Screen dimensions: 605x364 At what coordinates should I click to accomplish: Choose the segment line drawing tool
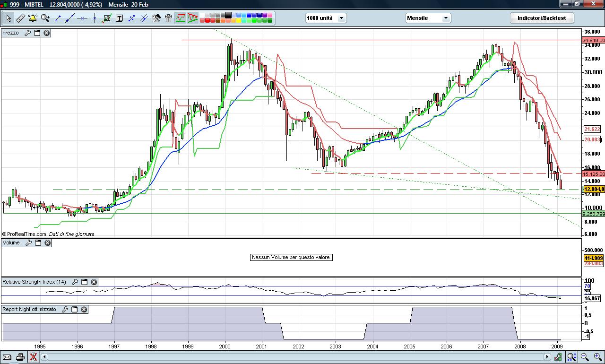click(58, 18)
